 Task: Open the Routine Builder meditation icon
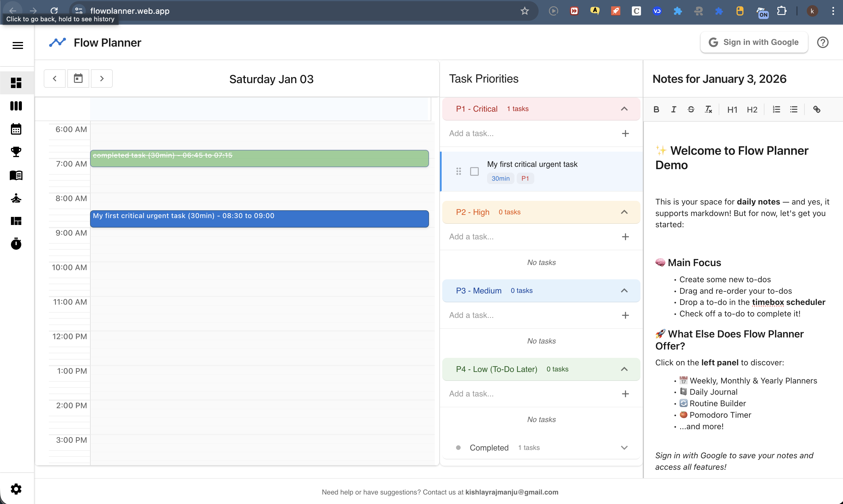[x=16, y=198]
